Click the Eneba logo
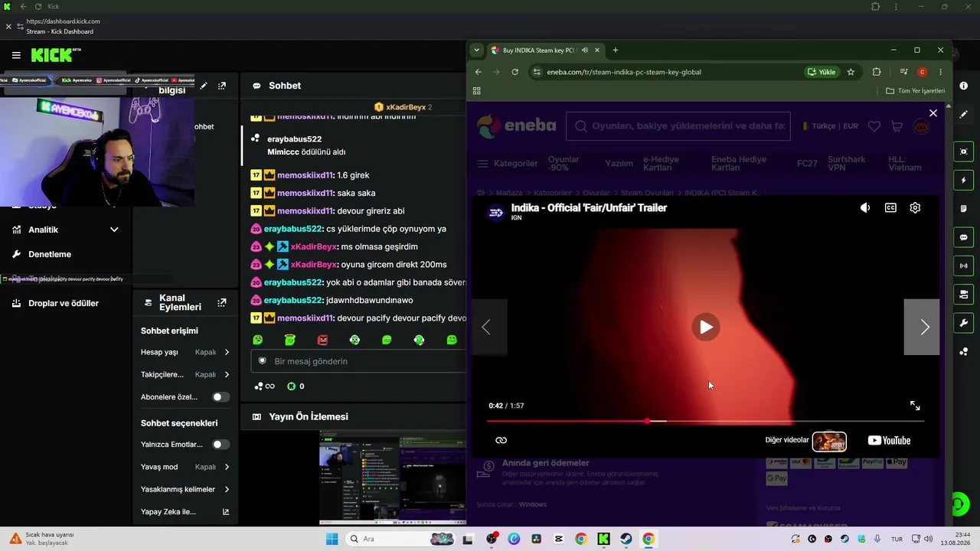980x551 pixels. pos(516,126)
